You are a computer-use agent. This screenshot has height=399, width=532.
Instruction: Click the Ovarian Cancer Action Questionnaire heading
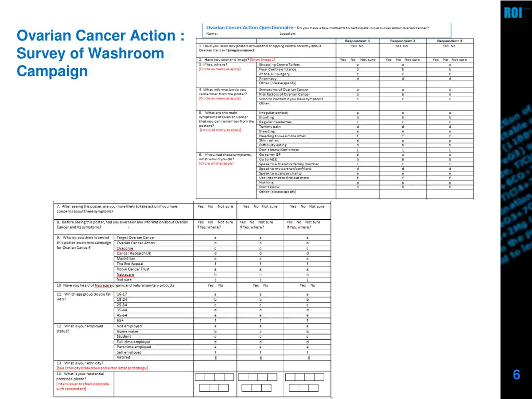(x=249, y=28)
